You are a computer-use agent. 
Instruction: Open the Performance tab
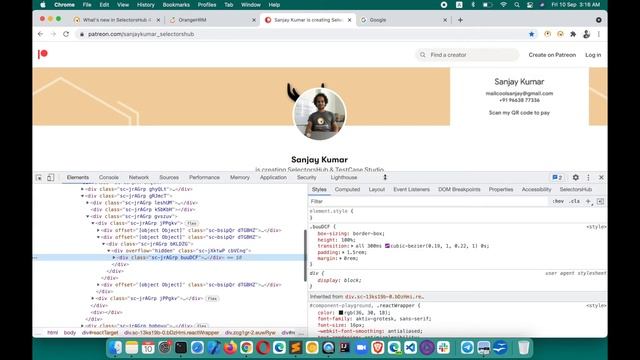204,178
